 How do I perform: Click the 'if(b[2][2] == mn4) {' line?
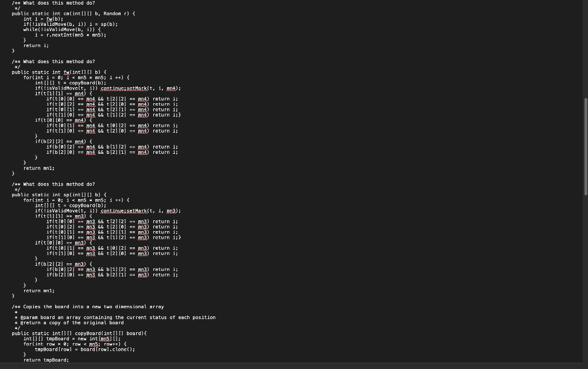[x=63, y=142]
